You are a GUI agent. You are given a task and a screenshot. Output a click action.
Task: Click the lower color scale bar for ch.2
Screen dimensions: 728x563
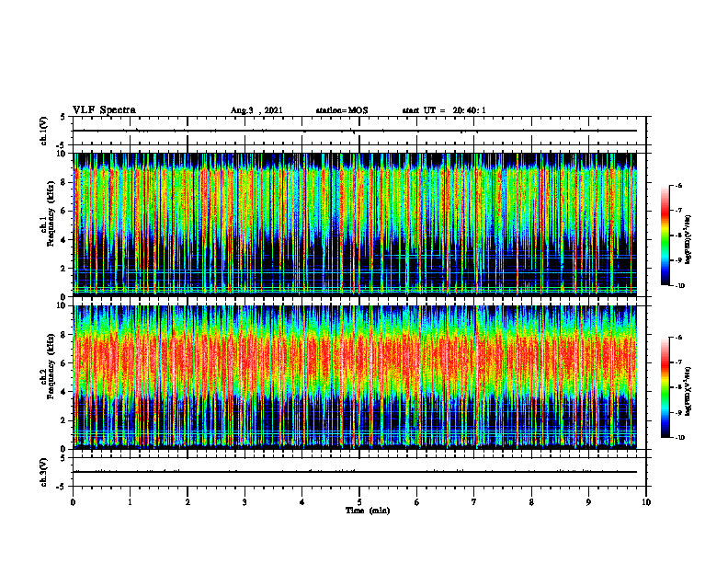[665, 387]
